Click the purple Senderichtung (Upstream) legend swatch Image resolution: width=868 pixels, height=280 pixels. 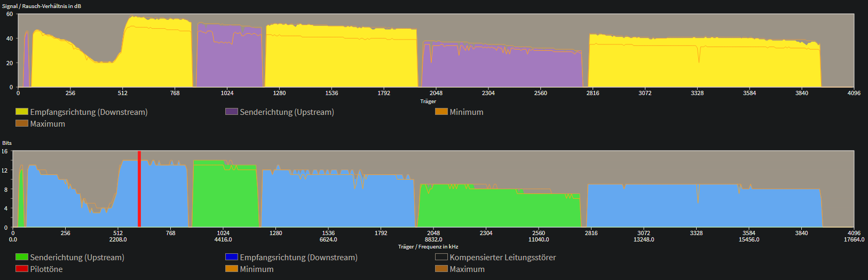click(x=232, y=112)
